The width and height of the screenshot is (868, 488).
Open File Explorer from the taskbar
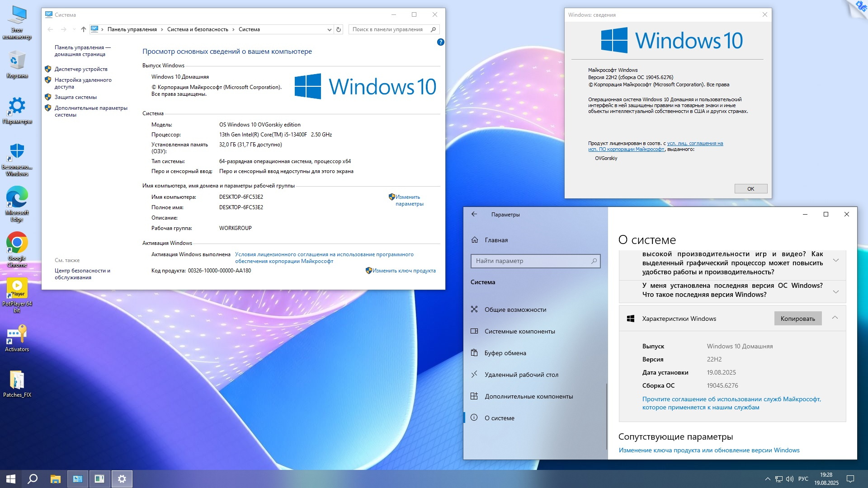pos(55,479)
